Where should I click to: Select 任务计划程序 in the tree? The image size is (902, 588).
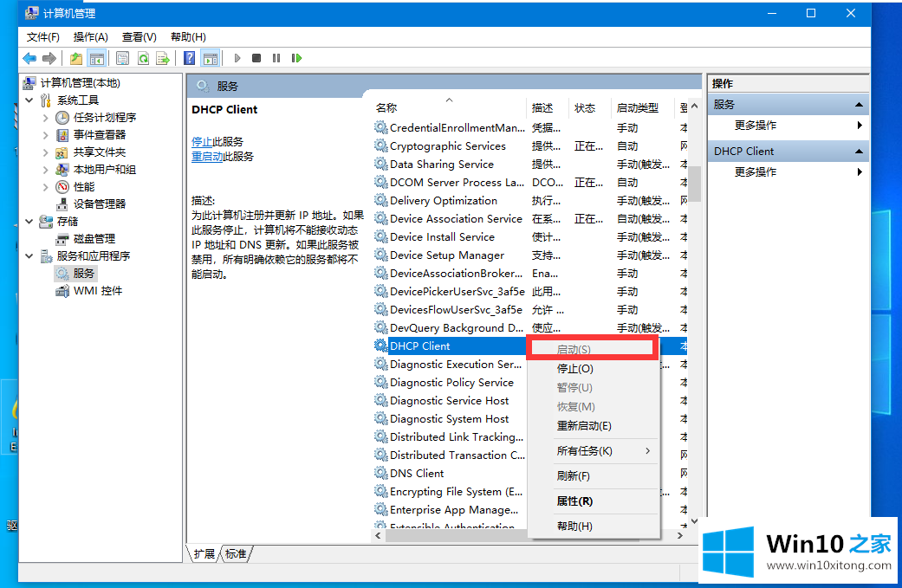pos(105,117)
